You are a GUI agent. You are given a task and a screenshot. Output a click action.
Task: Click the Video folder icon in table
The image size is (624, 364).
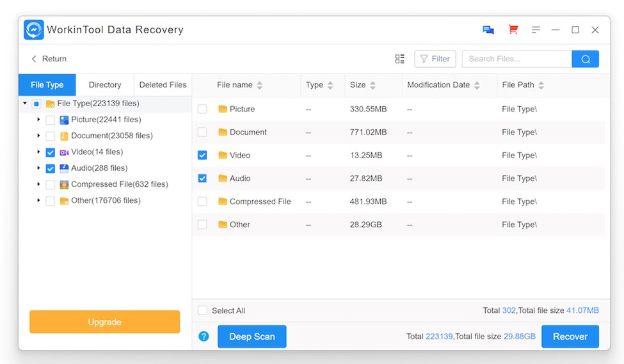[223, 155]
